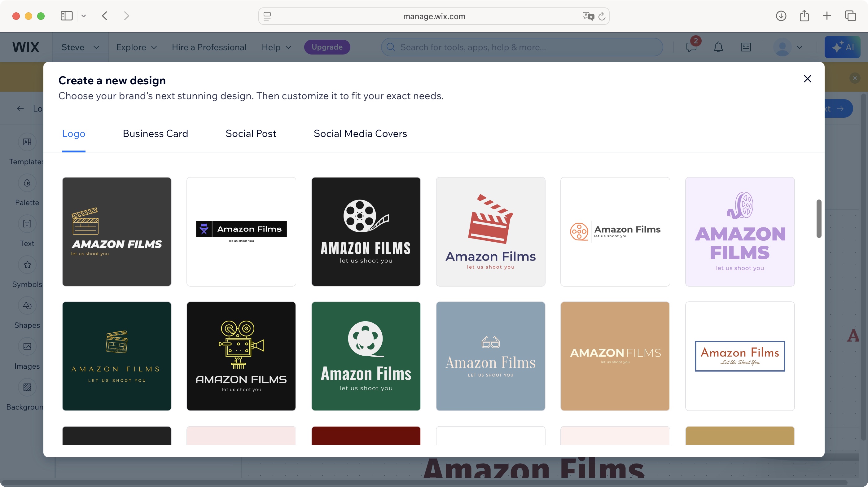Screen dimensions: 868x487
Task: Open the Palette panel icon
Action: click(x=27, y=183)
